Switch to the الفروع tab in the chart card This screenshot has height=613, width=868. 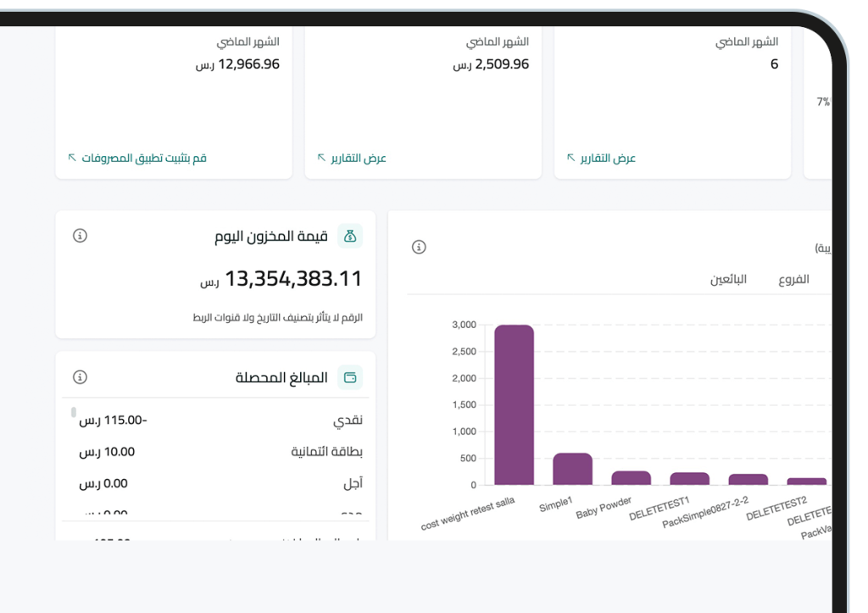[x=796, y=279]
